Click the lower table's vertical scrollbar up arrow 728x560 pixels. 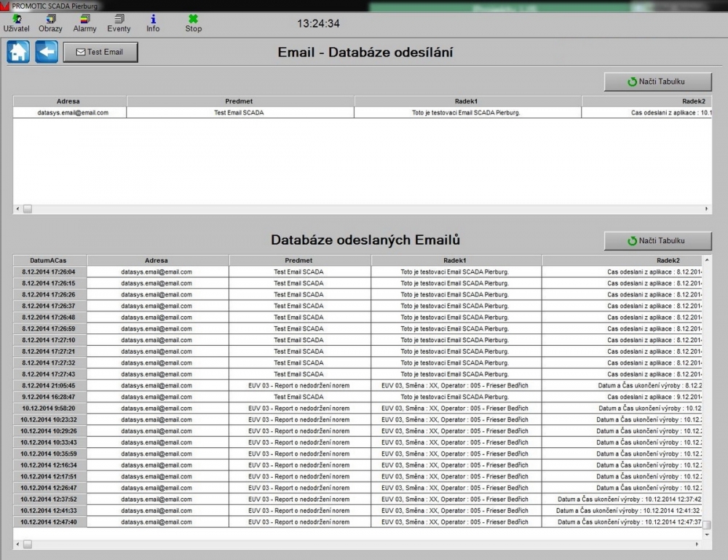(707, 260)
